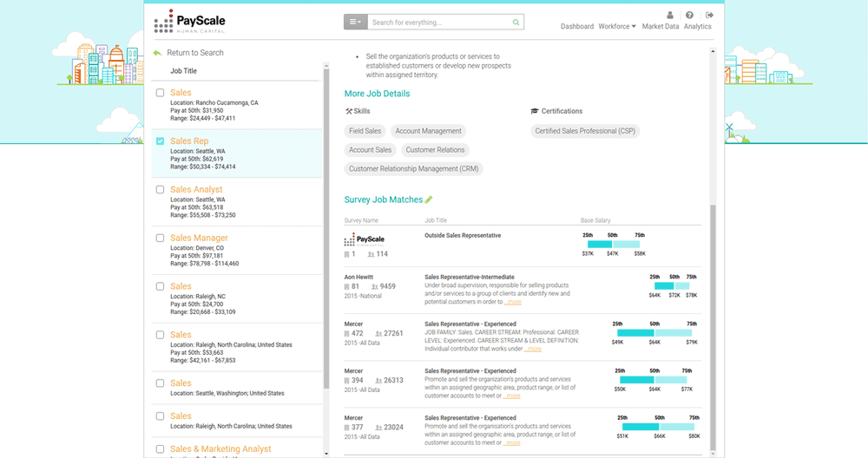
Task: Expand more for Sales Representative-Intermediate description
Action: click(515, 302)
